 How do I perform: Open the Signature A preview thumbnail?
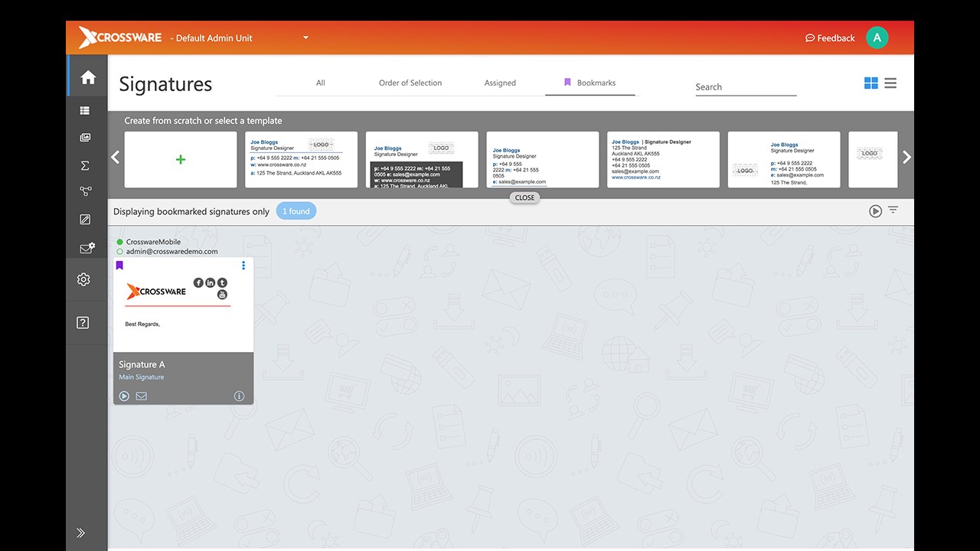point(183,305)
